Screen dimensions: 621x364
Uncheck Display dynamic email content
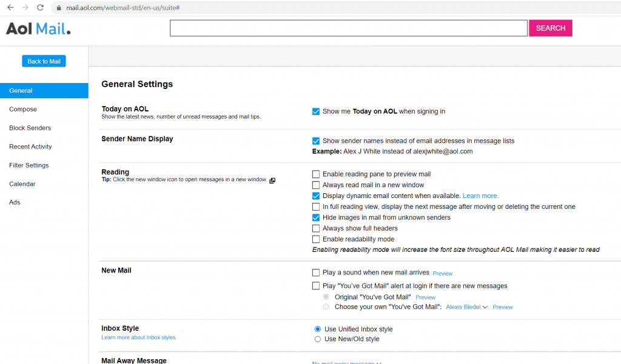[x=316, y=196]
